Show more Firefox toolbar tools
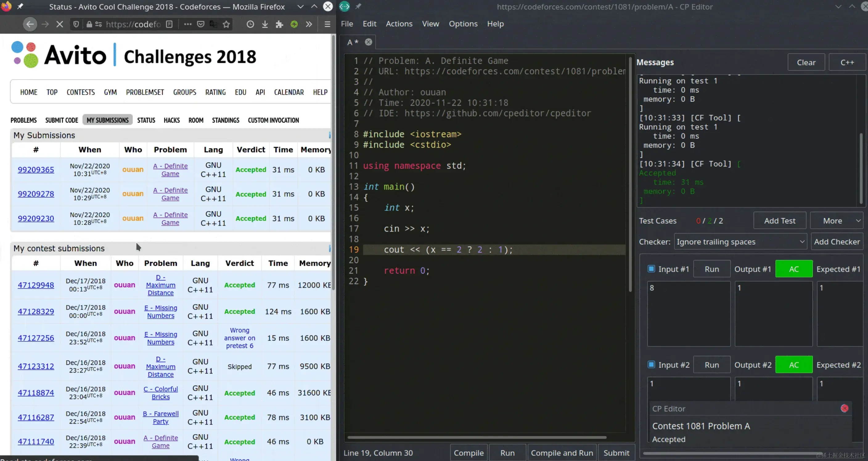This screenshot has width=868, height=461. point(309,24)
